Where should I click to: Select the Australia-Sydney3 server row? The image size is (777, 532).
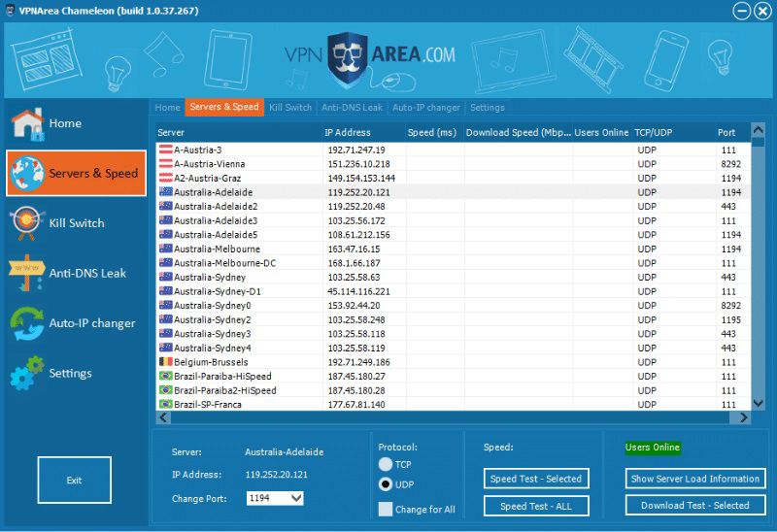(x=454, y=333)
